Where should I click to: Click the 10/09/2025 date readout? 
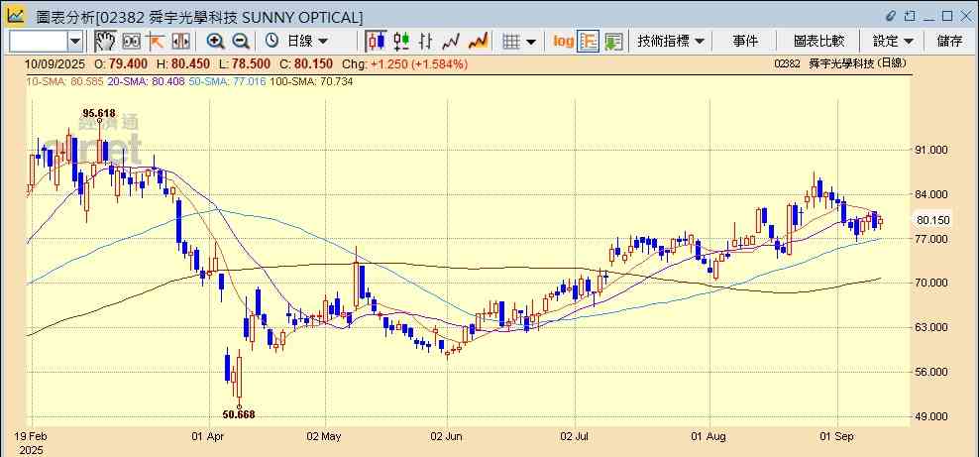point(55,63)
